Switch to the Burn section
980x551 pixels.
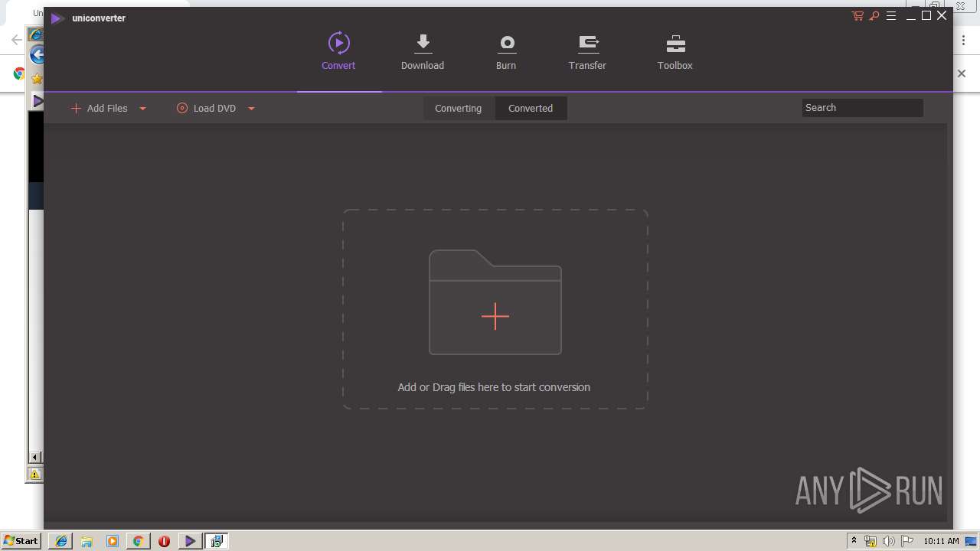click(x=506, y=51)
